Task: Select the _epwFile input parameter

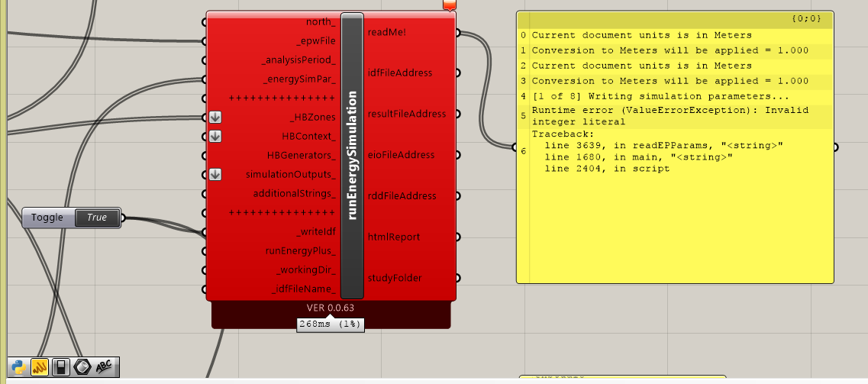Action: pyautogui.click(x=315, y=40)
